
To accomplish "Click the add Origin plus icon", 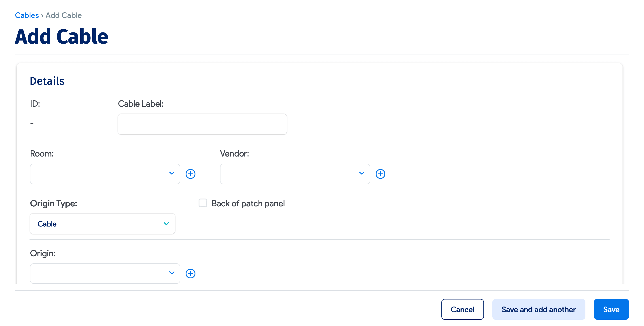I will (190, 273).
